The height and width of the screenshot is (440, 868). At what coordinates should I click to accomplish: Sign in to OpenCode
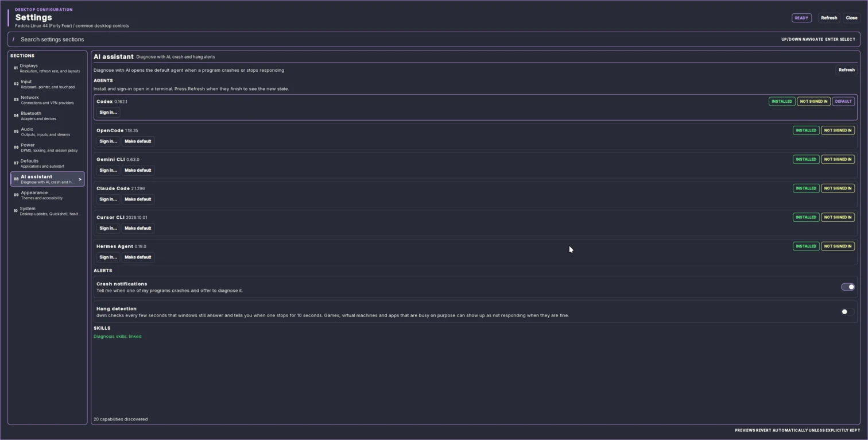(108, 141)
